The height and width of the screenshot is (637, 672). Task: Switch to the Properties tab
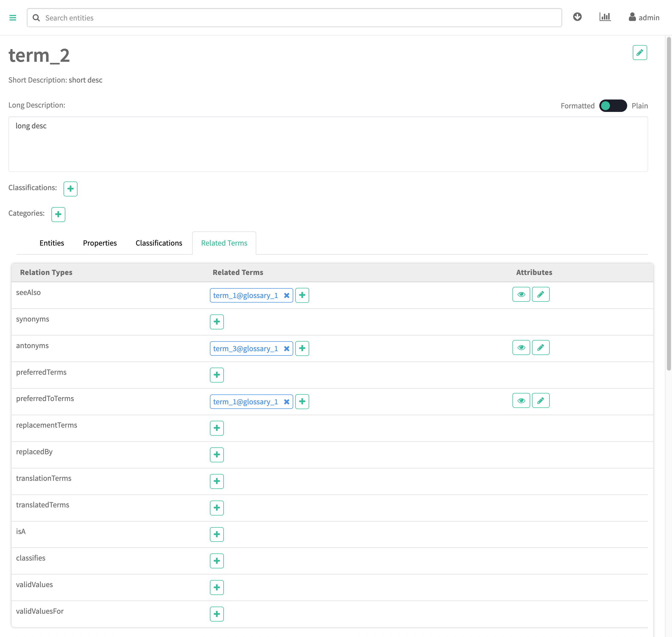point(100,243)
